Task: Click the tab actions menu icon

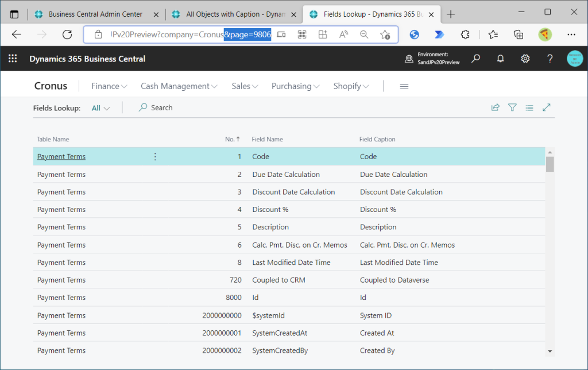Action: (x=14, y=14)
